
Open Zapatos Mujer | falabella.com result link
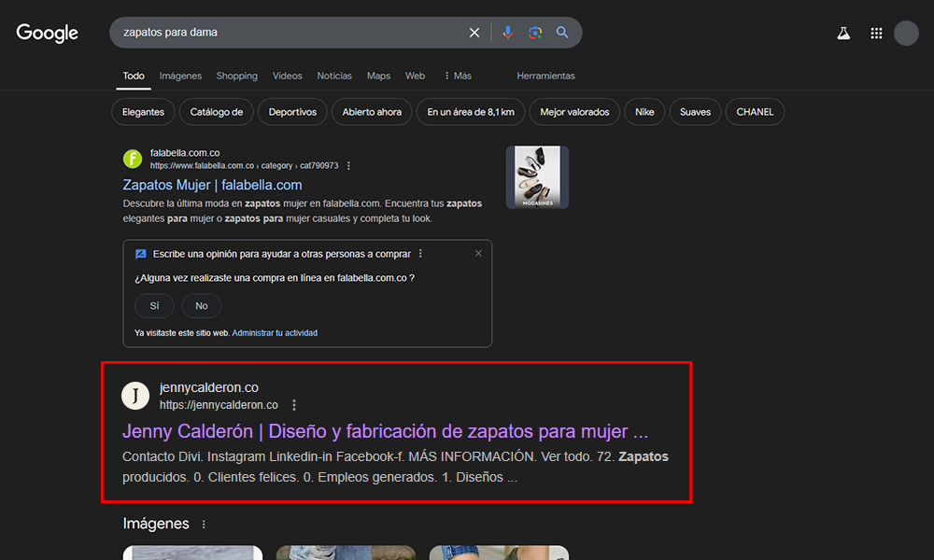[x=212, y=185]
